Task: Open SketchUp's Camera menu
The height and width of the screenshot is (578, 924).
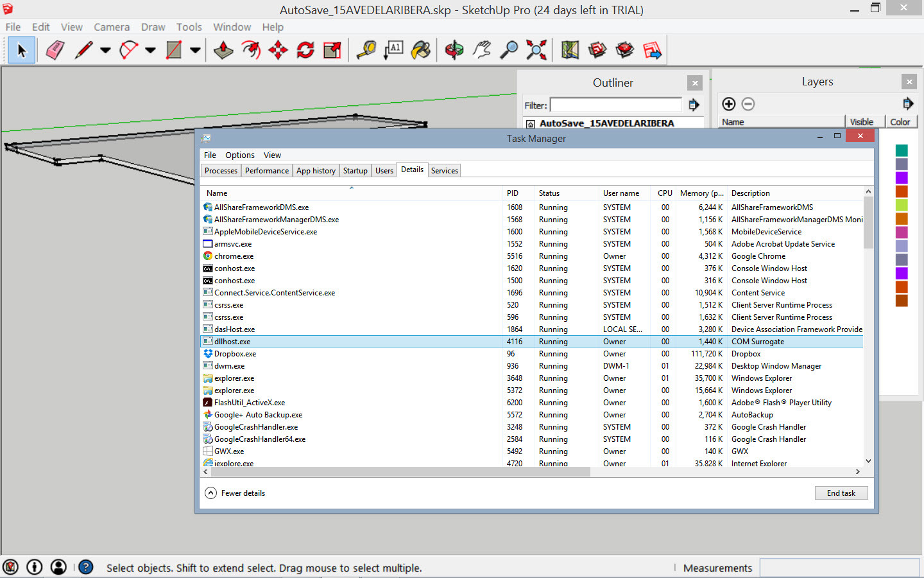Action: [112, 27]
